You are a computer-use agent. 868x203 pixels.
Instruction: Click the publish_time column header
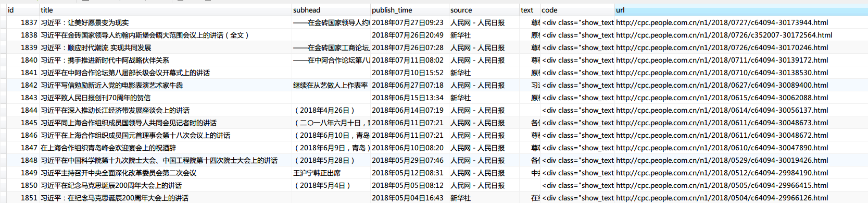409,10
